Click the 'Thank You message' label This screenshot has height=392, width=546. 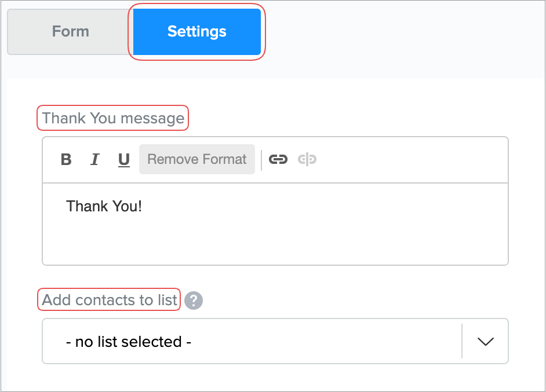(x=113, y=118)
